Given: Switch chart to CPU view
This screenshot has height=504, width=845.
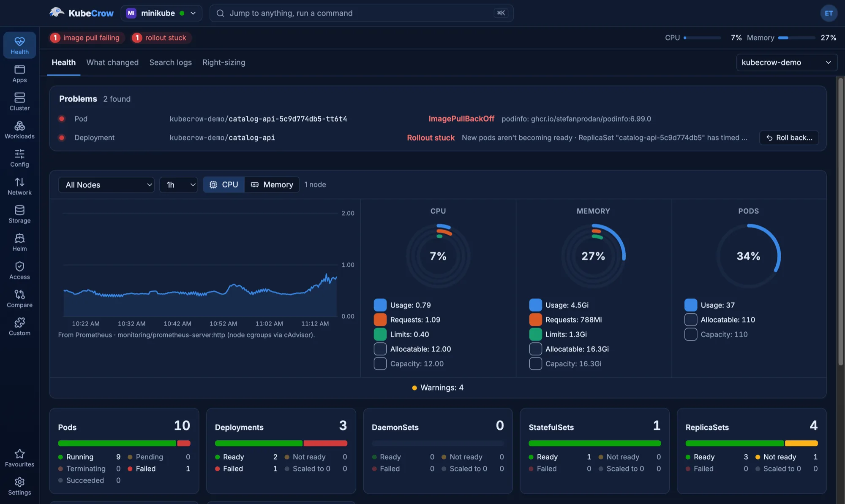Looking at the screenshot, I should [x=224, y=184].
